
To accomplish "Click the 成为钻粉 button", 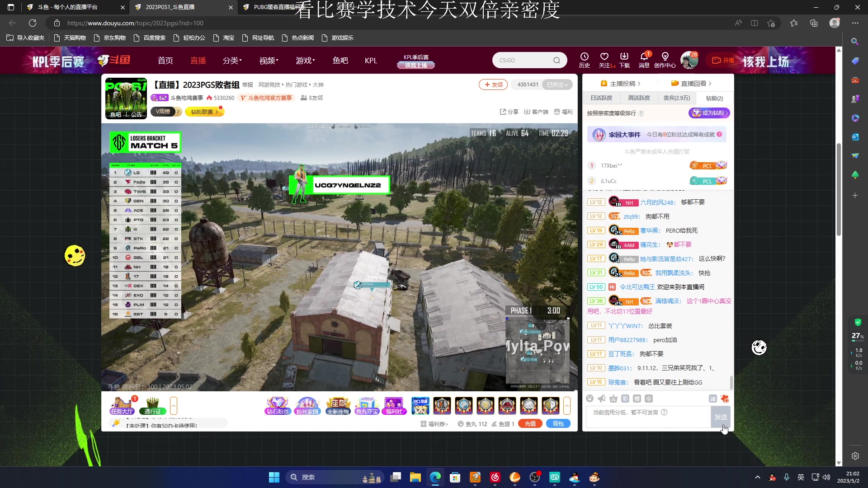I will tap(709, 113).
